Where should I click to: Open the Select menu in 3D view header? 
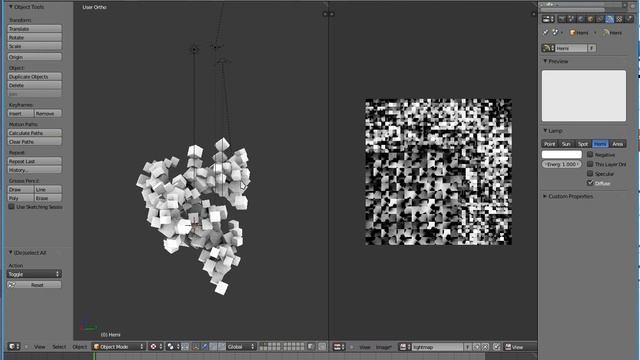click(x=59, y=347)
